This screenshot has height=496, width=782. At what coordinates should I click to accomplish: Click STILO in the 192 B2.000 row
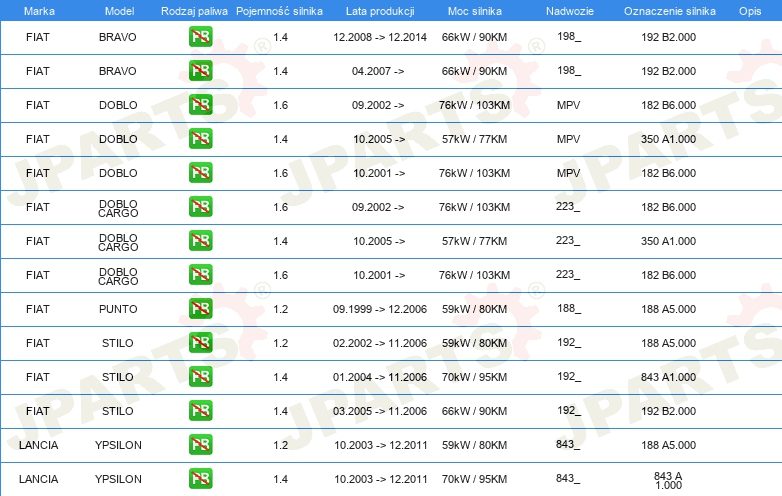pyautogui.click(x=118, y=411)
